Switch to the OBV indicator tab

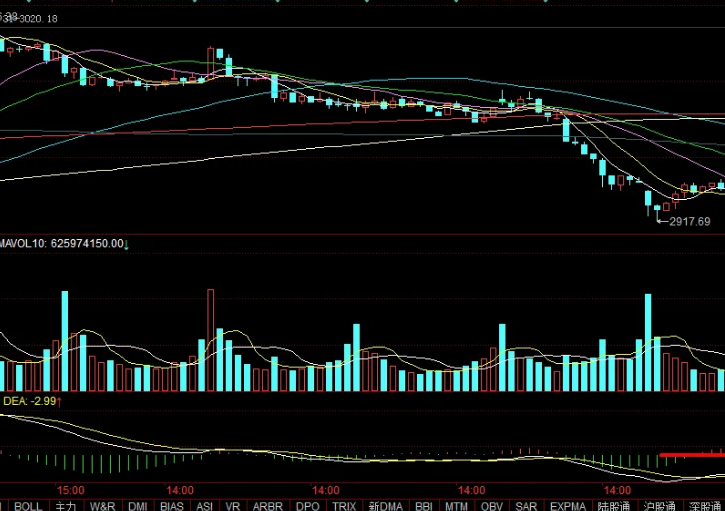click(492, 506)
